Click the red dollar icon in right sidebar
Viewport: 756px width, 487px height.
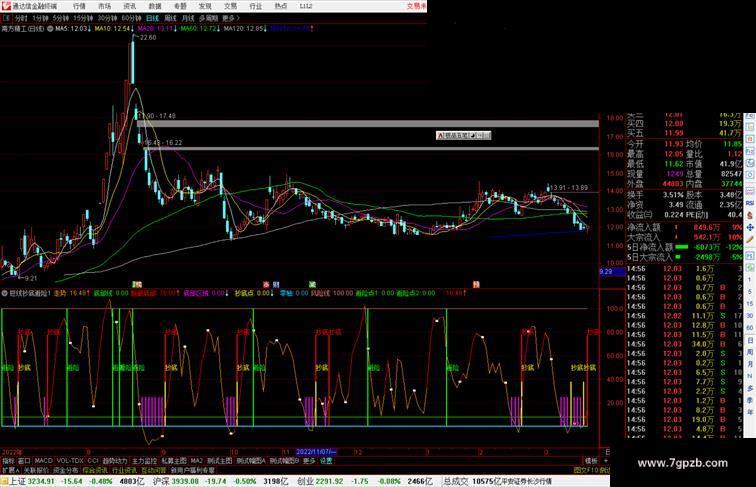click(750, 215)
